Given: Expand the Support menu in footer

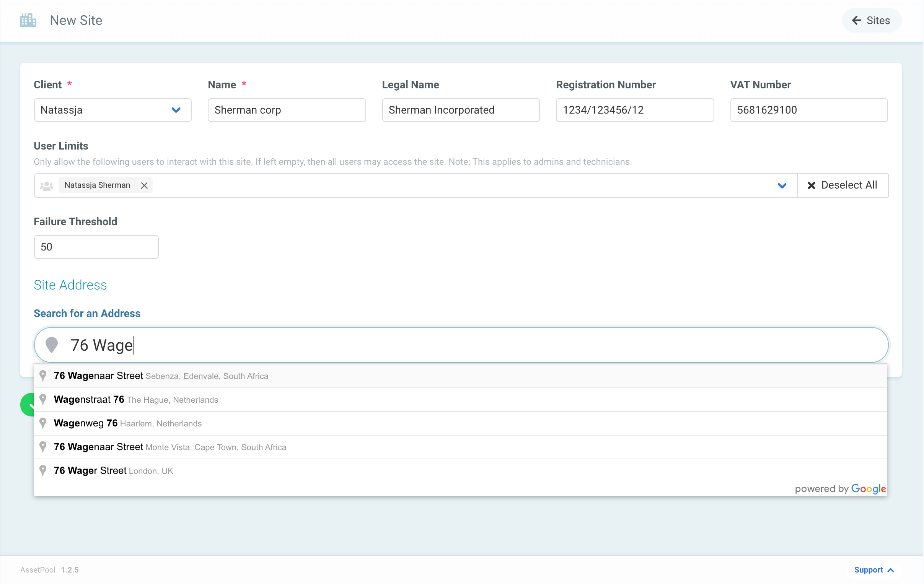Looking at the screenshot, I should 873,570.
